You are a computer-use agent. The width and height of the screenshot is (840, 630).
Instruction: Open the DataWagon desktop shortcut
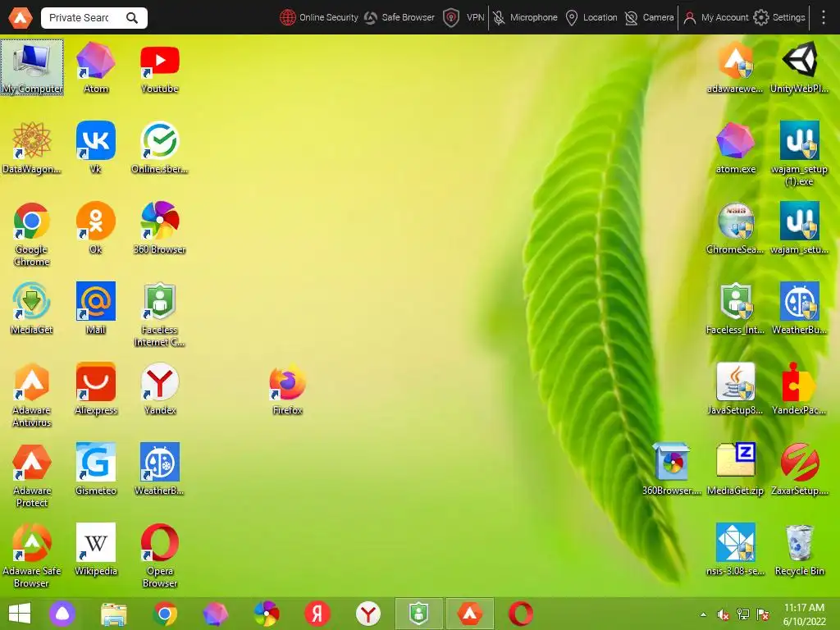point(32,148)
